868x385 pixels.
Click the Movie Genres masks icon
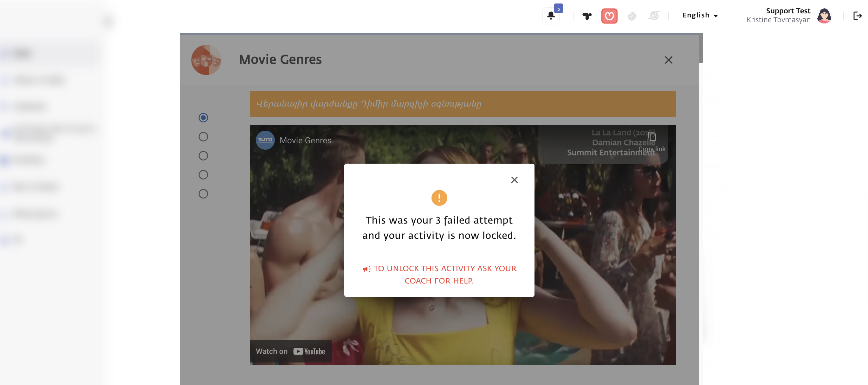click(206, 60)
